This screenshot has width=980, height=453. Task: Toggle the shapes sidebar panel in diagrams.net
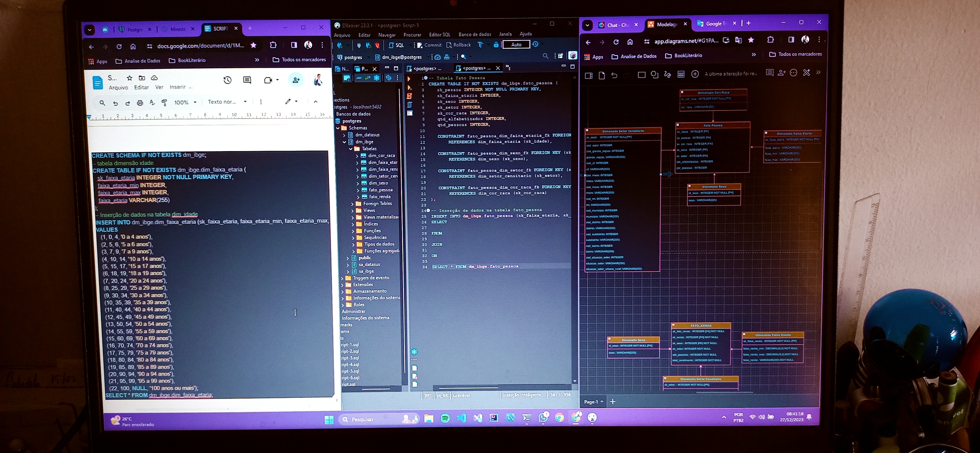click(589, 76)
